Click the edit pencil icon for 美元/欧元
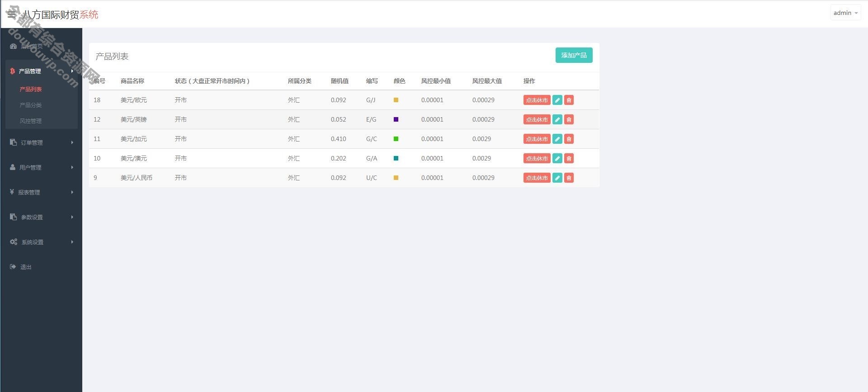This screenshot has height=392, width=868. (x=557, y=100)
